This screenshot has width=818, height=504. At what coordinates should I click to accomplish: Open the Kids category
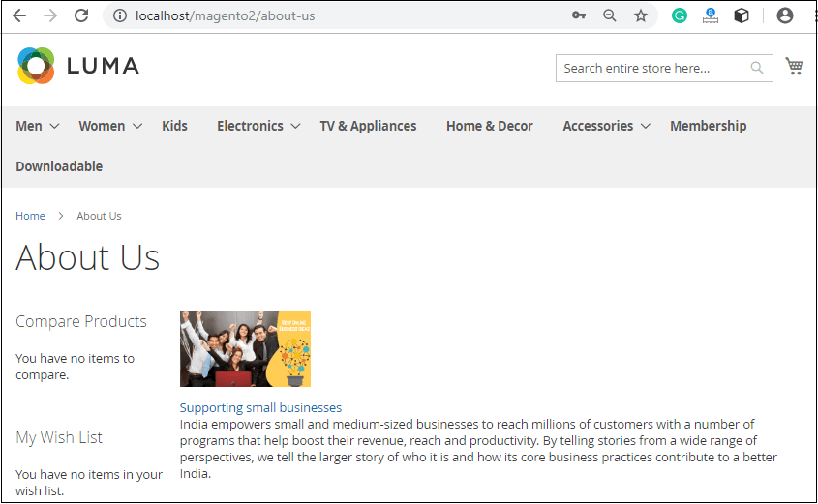tap(174, 126)
